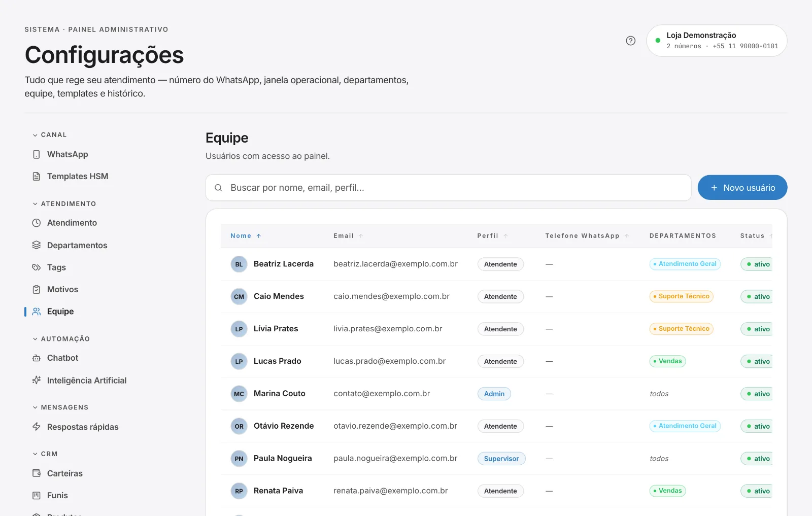
Task: Collapse the MENSAGENS section
Action: click(x=60, y=407)
